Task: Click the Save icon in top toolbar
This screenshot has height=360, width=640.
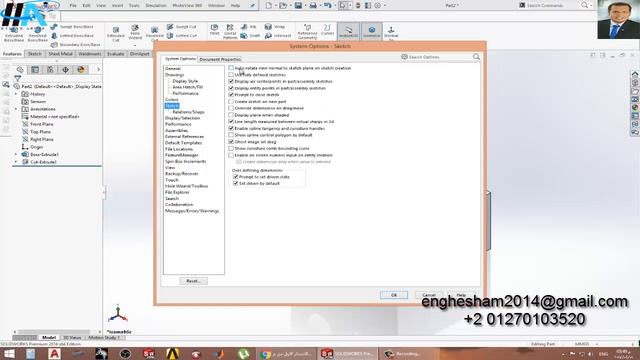Action: [298, 5]
